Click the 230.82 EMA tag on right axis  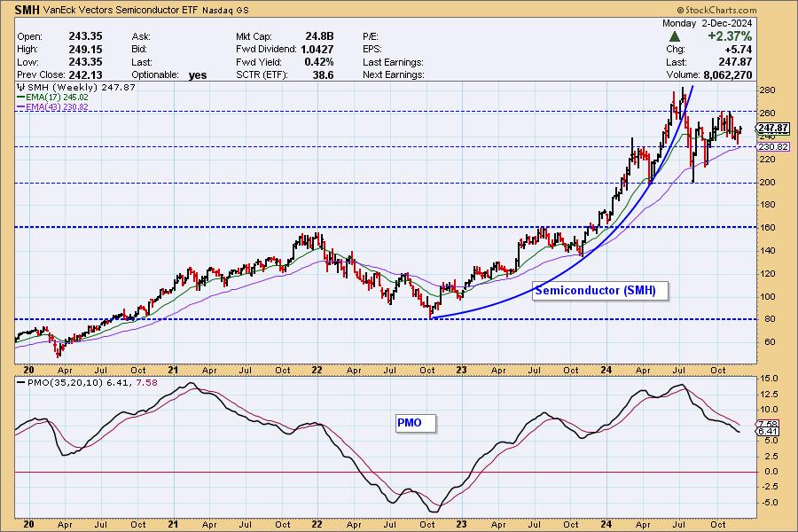click(773, 146)
